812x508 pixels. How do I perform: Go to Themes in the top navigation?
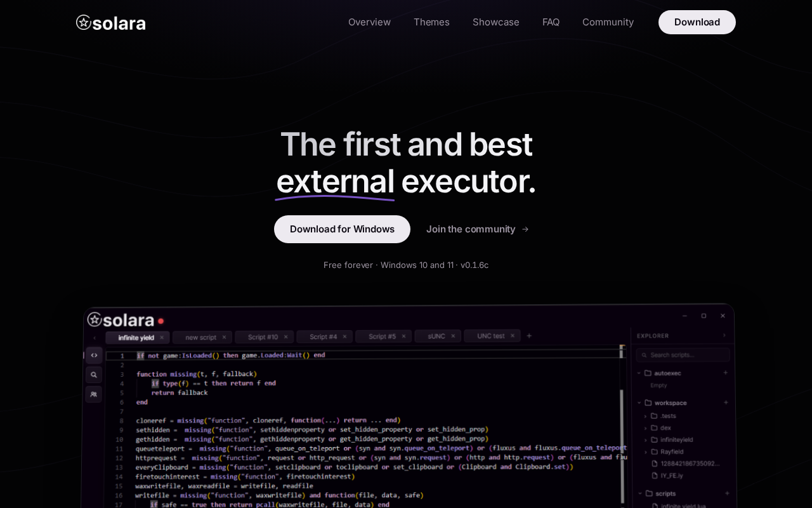click(431, 22)
